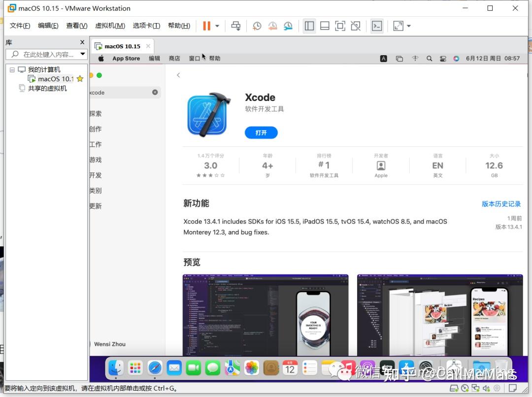Open the 窗口 menu
The height and width of the screenshot is (397, 532).
pos(195,58)
